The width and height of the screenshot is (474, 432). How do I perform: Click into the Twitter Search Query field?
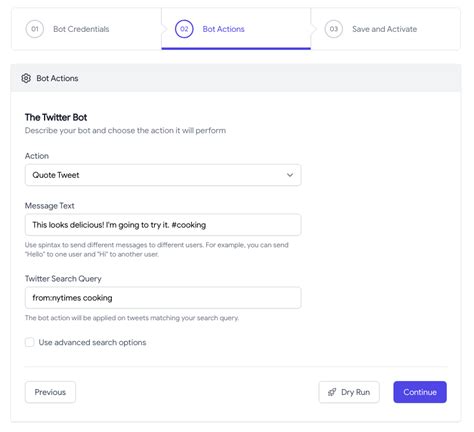163,298
